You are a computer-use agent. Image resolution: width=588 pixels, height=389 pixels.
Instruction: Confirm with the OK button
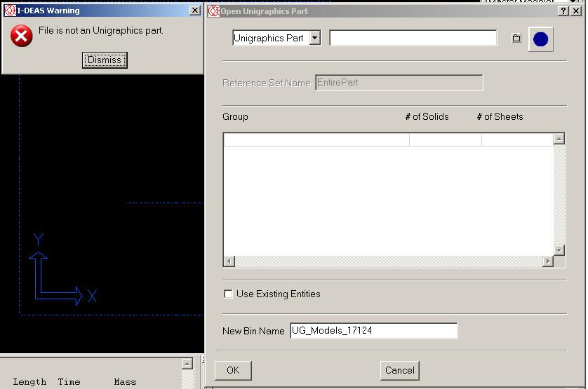tap(233, 370)
